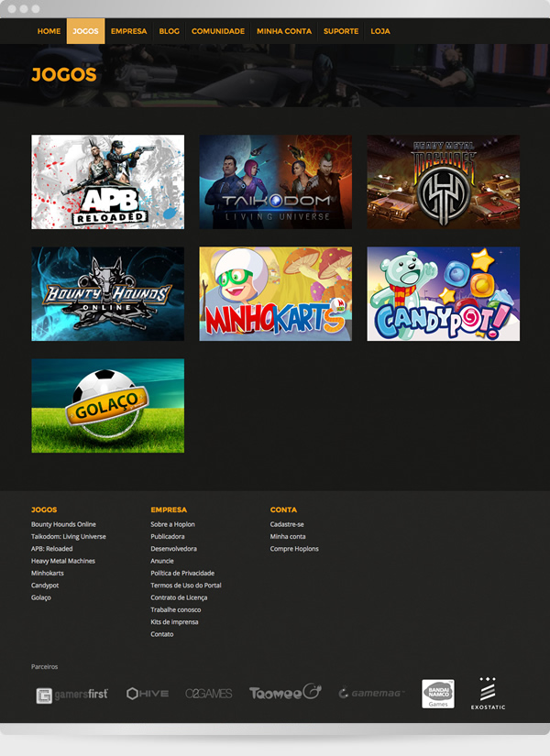Open the Candypot game thumbnail
Image resolution: width=550 pixels, height=756 pixels.
pos(444,293)
